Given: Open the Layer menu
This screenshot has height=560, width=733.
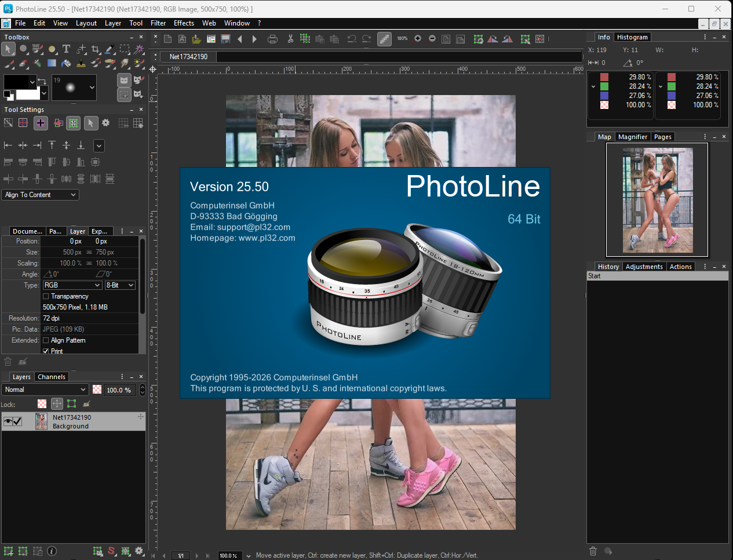Looking at the screenshot, I should pos(113,23).
